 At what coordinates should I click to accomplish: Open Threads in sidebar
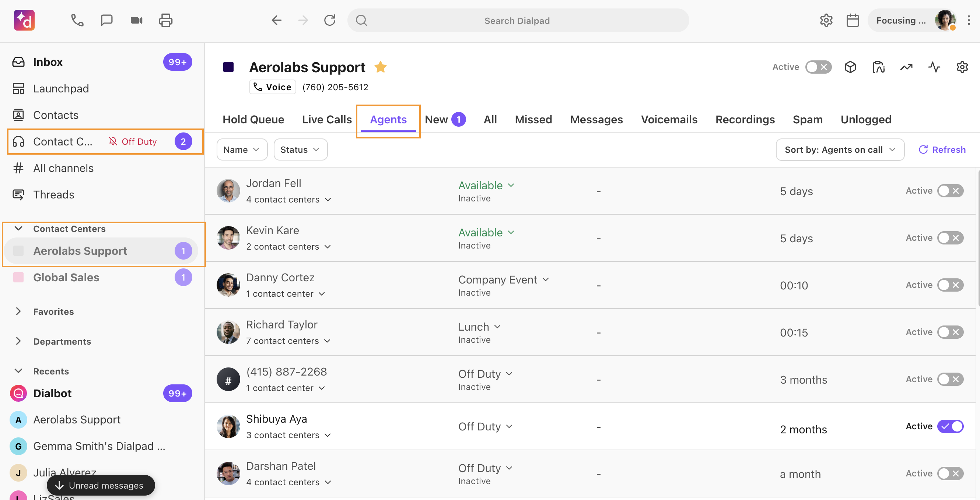pos(102,194)
